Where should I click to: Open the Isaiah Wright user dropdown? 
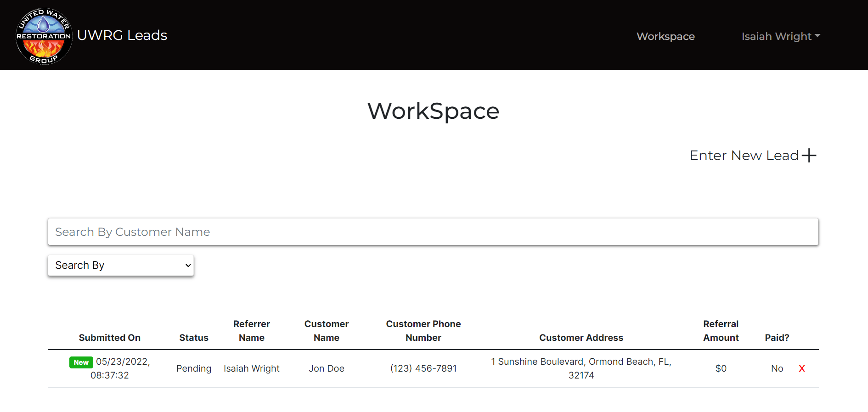point(780,36)
